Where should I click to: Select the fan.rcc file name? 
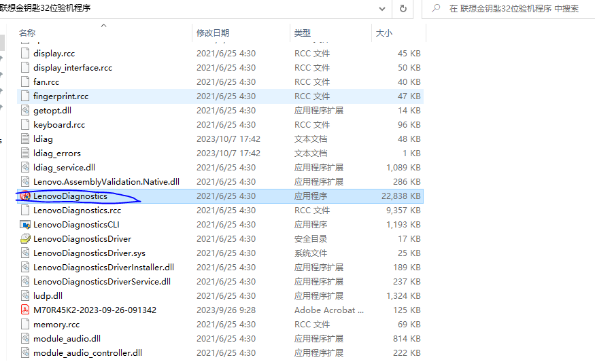point(46,81)
